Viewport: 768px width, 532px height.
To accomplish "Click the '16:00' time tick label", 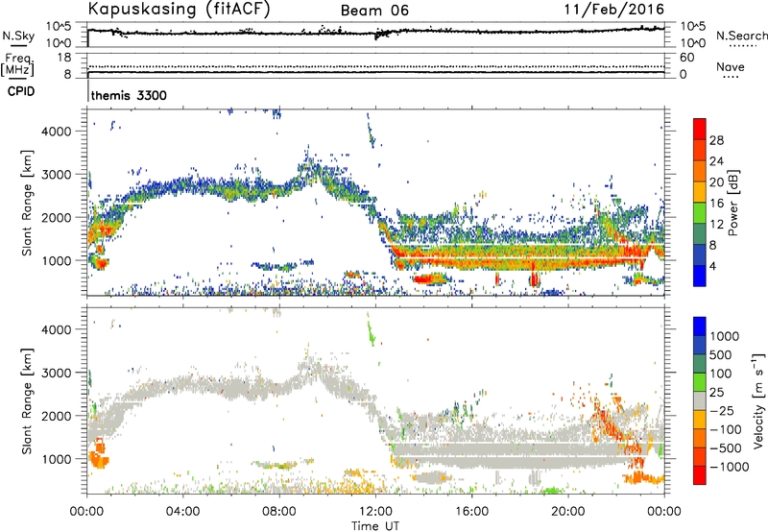I will 471,512.
